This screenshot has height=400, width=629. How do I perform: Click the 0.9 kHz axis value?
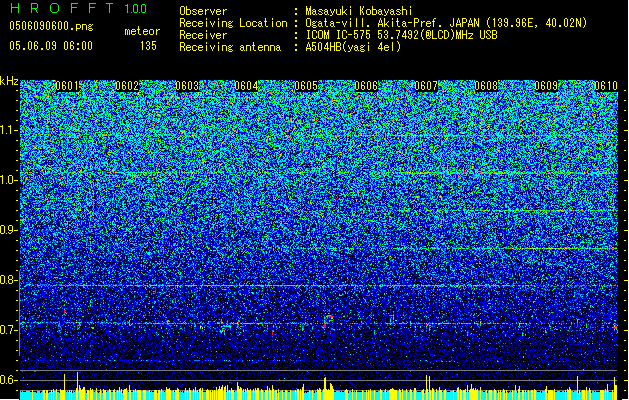tap(8, 230)
